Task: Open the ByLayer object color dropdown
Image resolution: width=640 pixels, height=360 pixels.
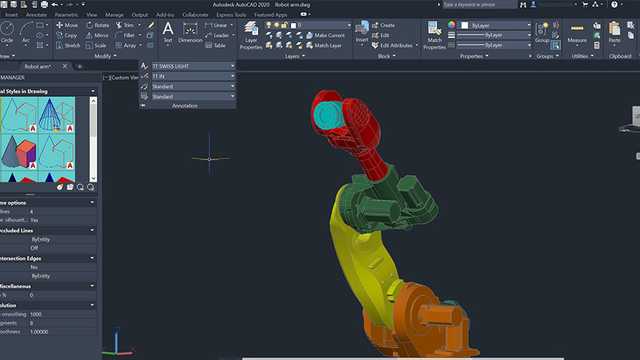Action: (x=496, y=25)
